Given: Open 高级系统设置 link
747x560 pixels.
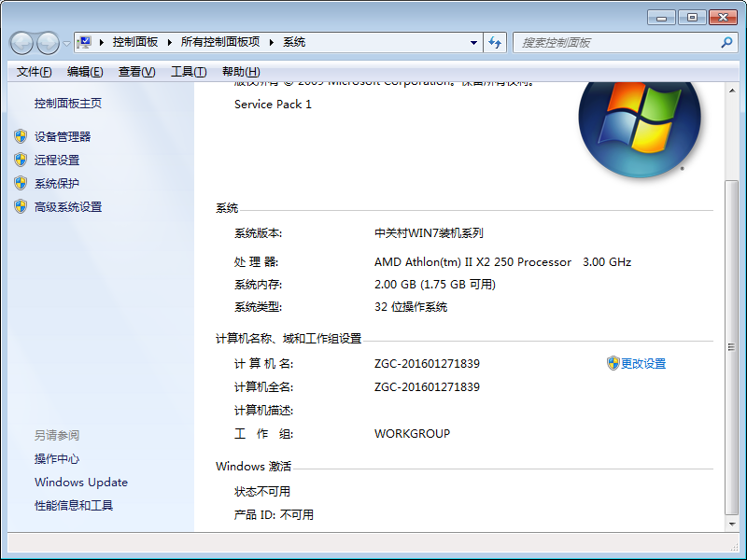Looking at the screenshot, I should pos(68,206).
